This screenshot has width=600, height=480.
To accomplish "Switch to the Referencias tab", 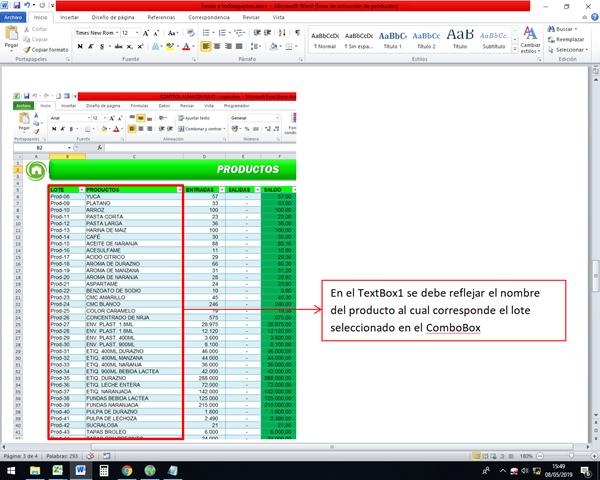I will [161, 17].
